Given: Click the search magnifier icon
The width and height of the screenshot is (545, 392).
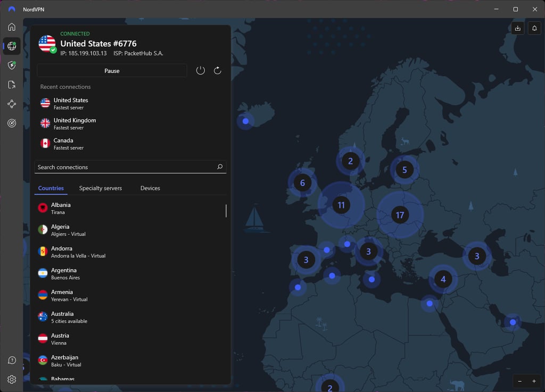Looking at the screenshot, I should [x=220, y=167].
